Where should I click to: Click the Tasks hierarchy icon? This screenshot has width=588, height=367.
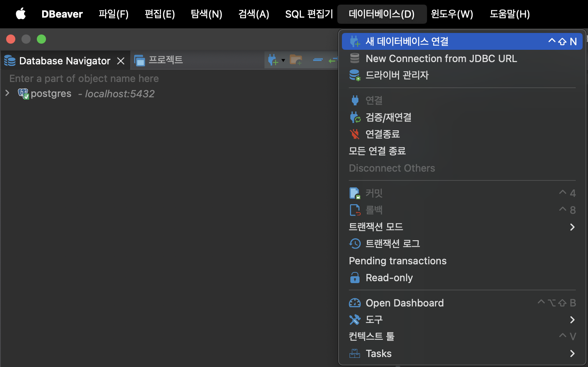355,354
